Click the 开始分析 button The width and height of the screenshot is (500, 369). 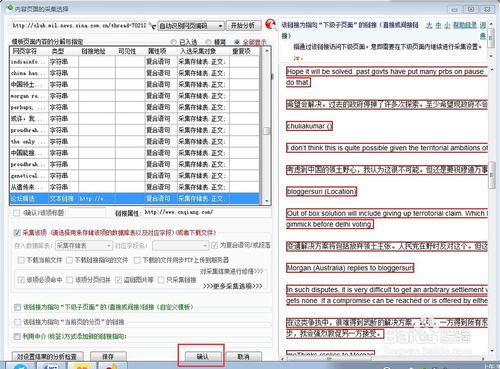point(243,25)
